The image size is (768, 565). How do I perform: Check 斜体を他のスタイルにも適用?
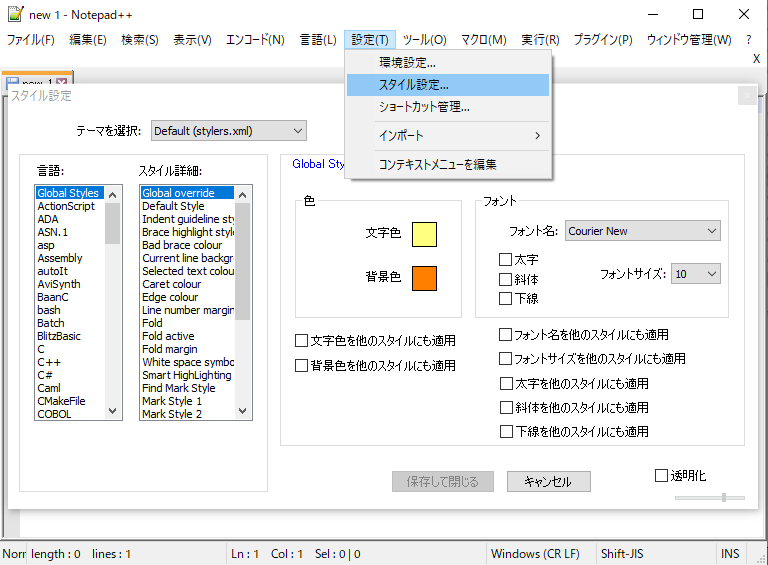click(574, 407)
